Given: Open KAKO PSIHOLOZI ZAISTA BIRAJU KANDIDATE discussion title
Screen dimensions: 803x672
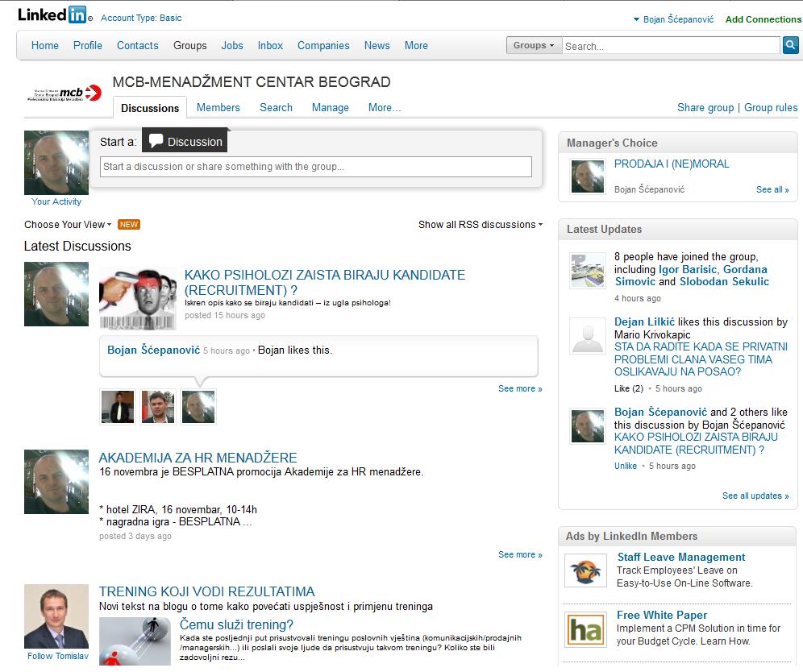Looking at the screenshot, I should pyautogui.click(x=325, y=283).
